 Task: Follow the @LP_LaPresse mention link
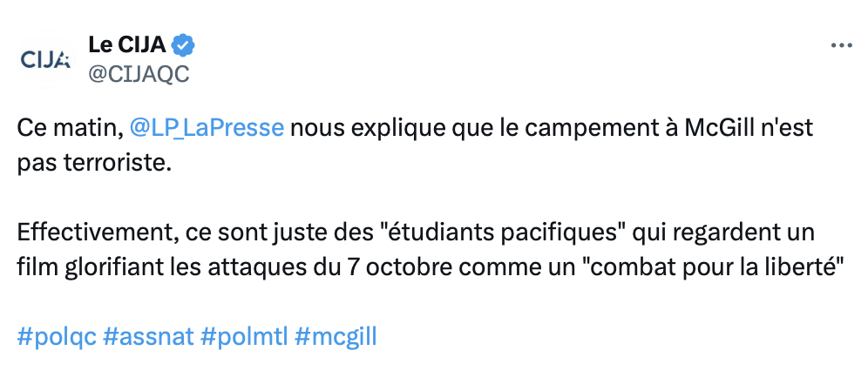pos(207,128)
